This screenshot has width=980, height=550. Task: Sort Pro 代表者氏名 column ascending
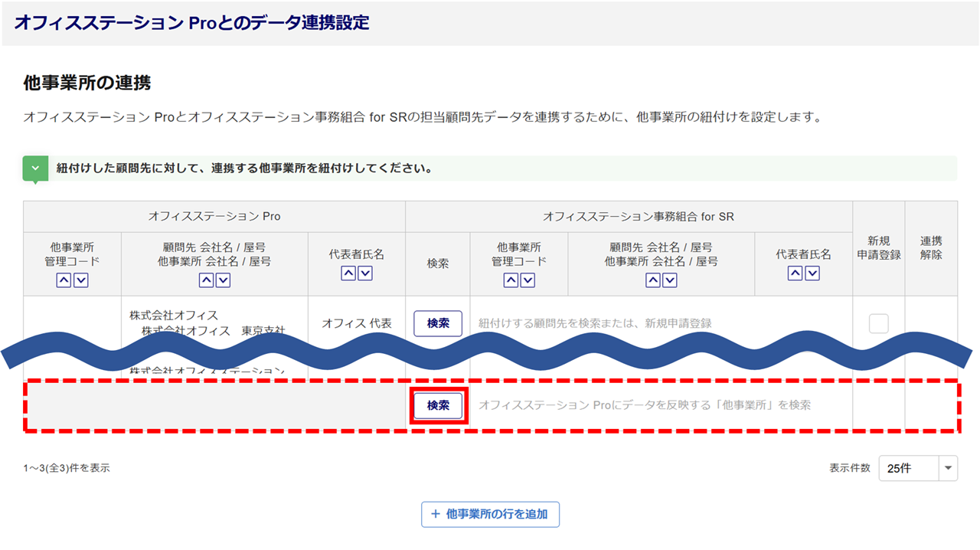tap(348, 273)
